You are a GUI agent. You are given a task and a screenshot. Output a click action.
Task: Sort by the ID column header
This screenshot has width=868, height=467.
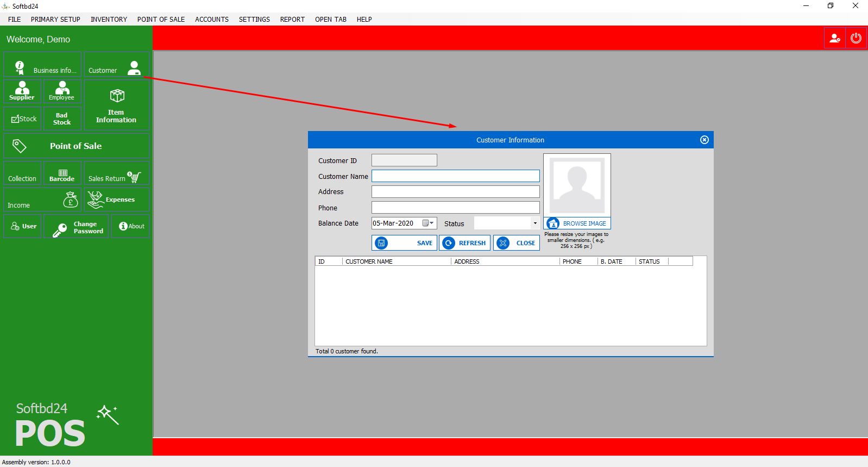[x=329, y=261]
